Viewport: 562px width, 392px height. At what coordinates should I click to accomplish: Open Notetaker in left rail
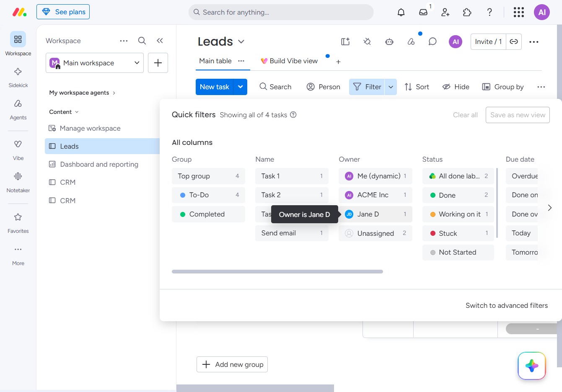tap(18, 183)
